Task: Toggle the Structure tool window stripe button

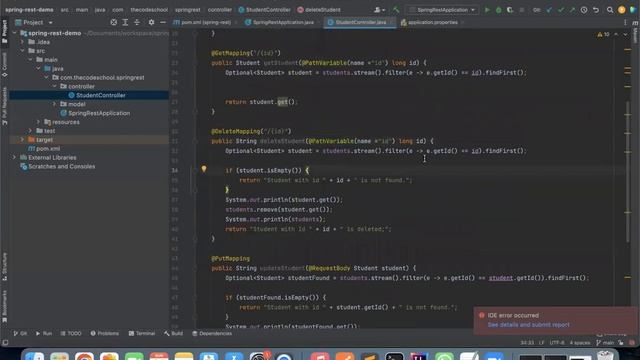Action: (x=4, y=267)
